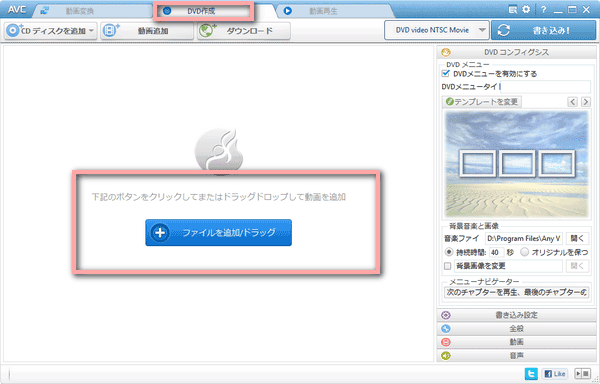600x384 pixels.
Task: Go to next template arrow
Action: [585, 102]
